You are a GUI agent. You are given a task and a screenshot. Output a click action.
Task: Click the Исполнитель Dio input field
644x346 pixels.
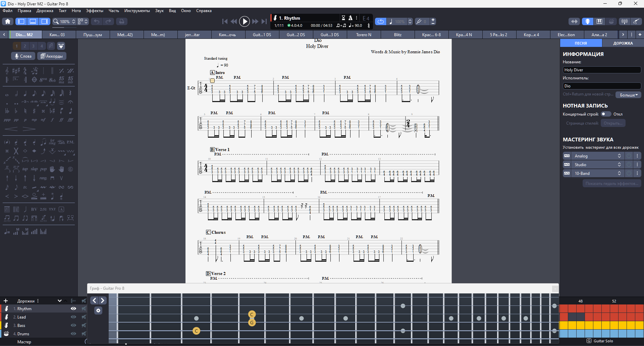pyautogui.click(x=602, y=86)
